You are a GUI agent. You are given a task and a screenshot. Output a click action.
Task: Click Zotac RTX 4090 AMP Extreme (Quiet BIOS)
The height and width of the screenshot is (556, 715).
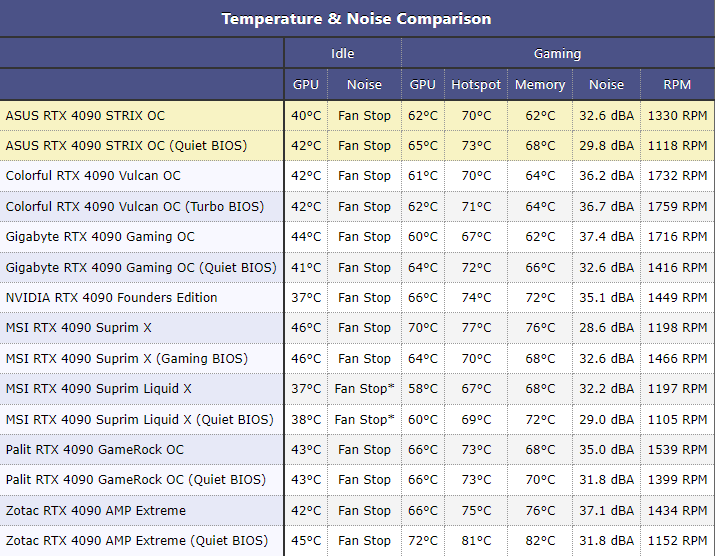pos(137,541)
